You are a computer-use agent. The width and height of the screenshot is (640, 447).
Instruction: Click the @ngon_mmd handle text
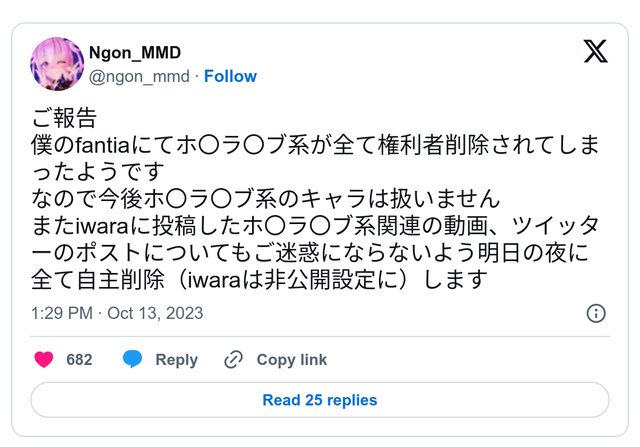tap(140, 76)
